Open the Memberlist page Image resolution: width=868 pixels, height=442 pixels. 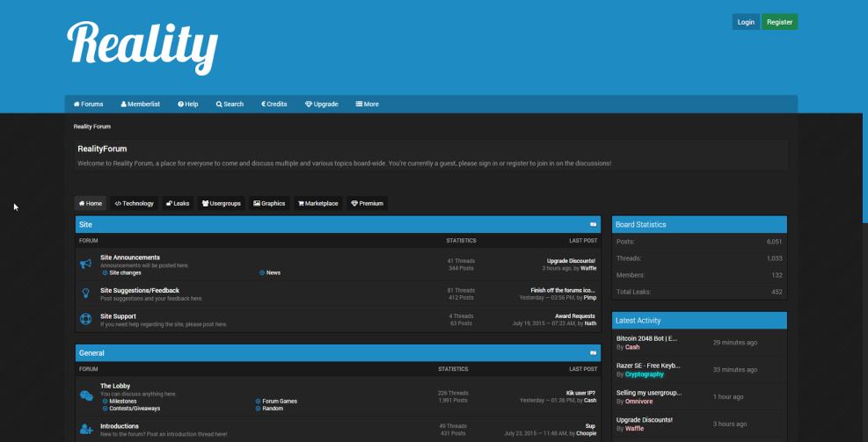pyautogui.click(x=141, y=104)
